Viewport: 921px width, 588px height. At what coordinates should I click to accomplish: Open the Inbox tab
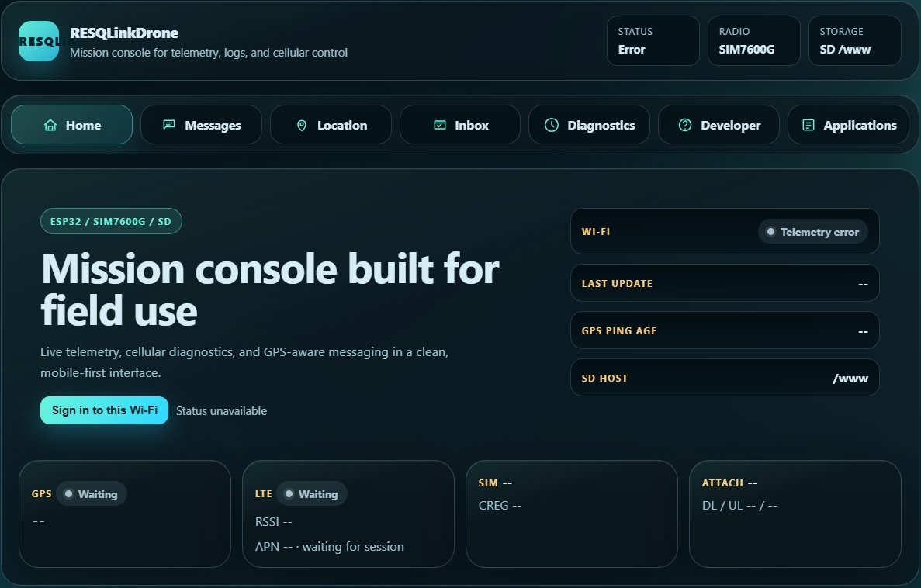coord(460,125)
